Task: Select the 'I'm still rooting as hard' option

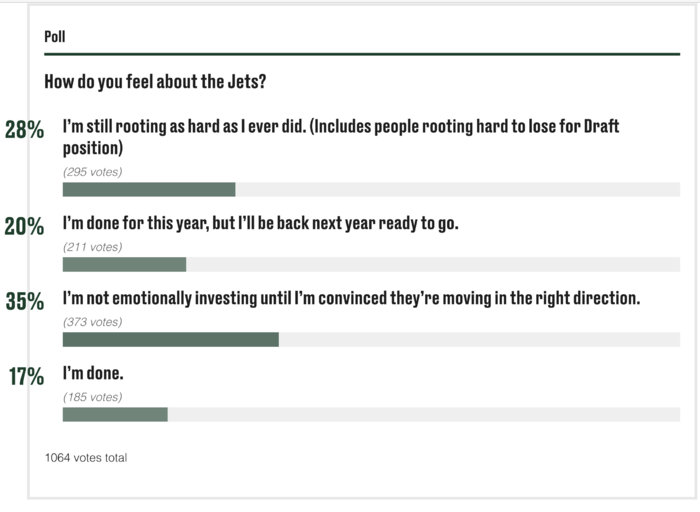Action: click(x=341, y=137)
